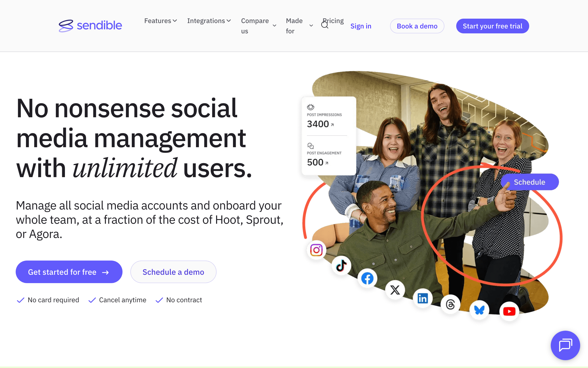The image size is (588, 368).
Task: Open the Integrations menu
Action: click(x=209, y=21)
